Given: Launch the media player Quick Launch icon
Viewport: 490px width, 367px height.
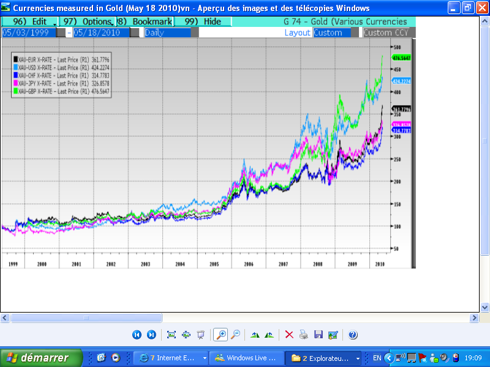Looking at the screenshot, I should (x=116, y=358).
